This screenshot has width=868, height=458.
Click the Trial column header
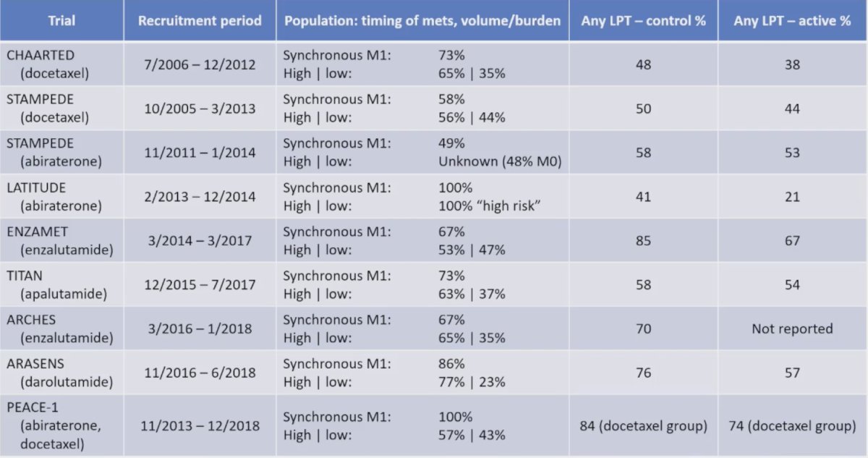(x=61, y=20)
